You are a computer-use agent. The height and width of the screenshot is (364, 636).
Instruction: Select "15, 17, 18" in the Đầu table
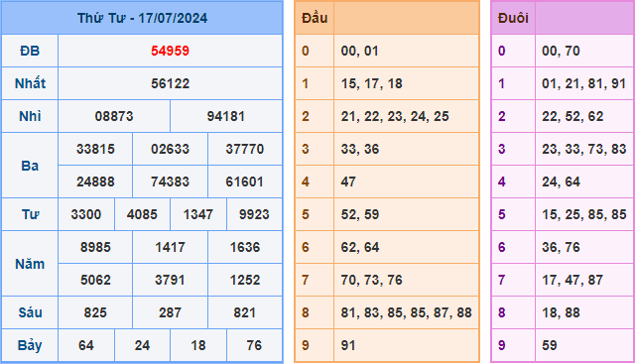[371, 83]
